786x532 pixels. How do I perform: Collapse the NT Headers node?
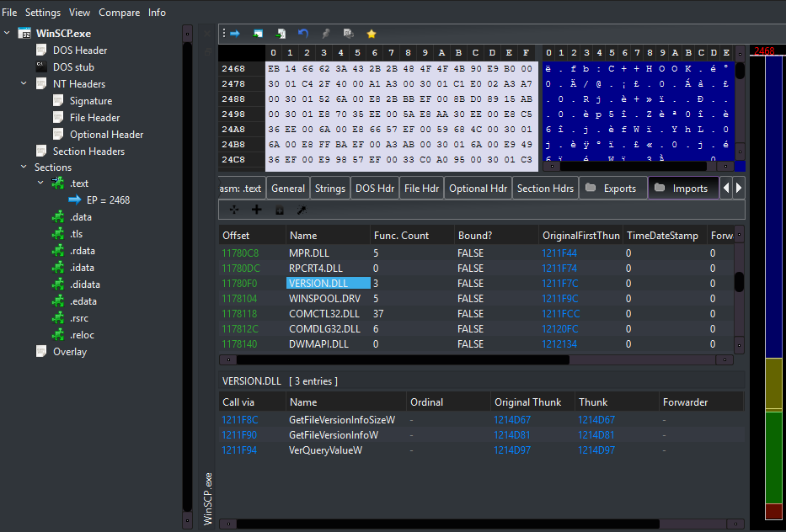point(24,83)
